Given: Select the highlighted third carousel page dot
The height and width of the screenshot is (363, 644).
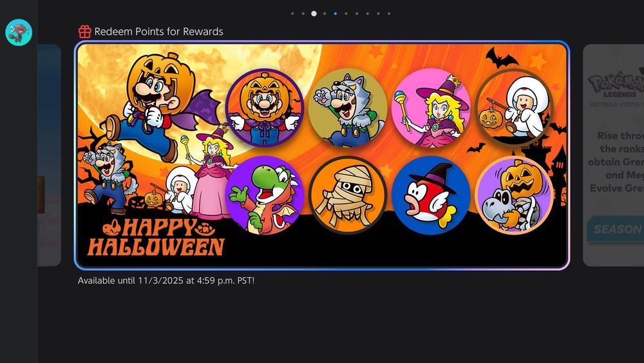Looking at the screenshot, I should click(x=314, y=14).
